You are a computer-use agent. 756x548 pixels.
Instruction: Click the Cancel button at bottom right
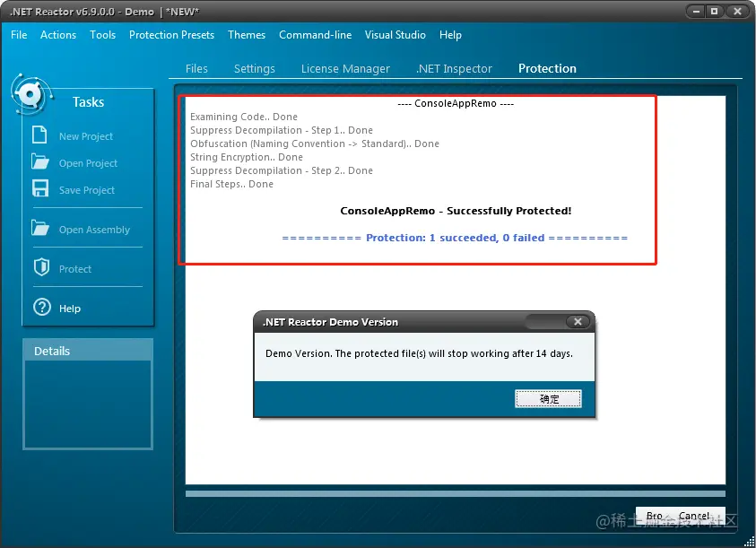tap(694, 516)
